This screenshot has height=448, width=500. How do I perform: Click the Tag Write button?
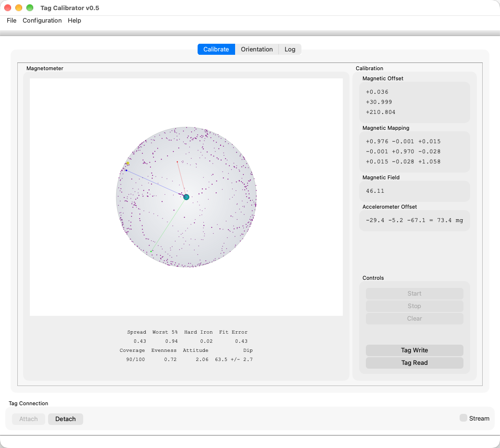click(414, 350)
